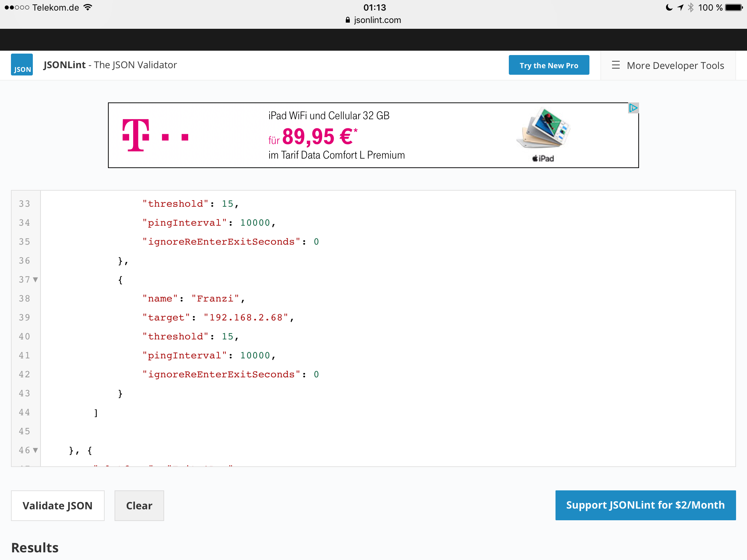
Task: Click the Clear button
Action: pos(139,506)
